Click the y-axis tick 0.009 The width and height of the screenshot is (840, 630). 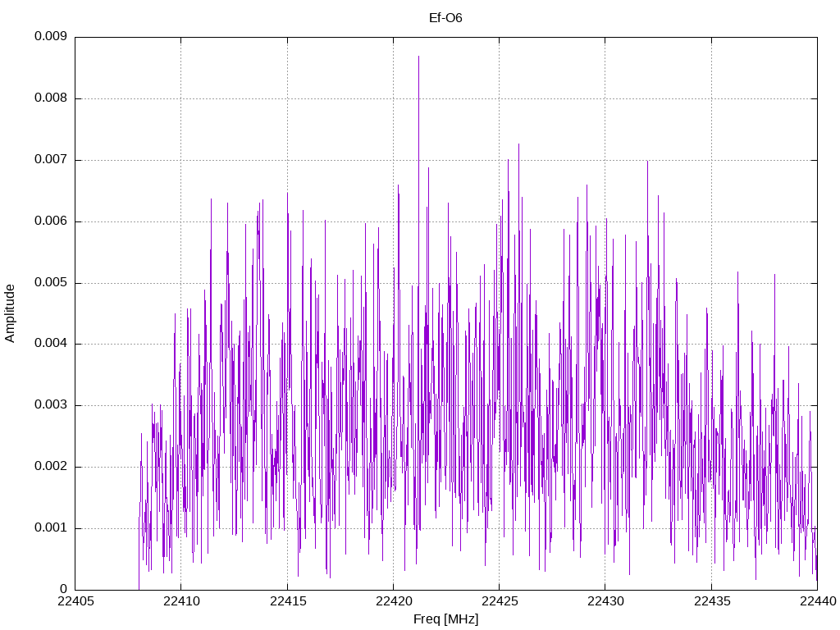(51, 36)
